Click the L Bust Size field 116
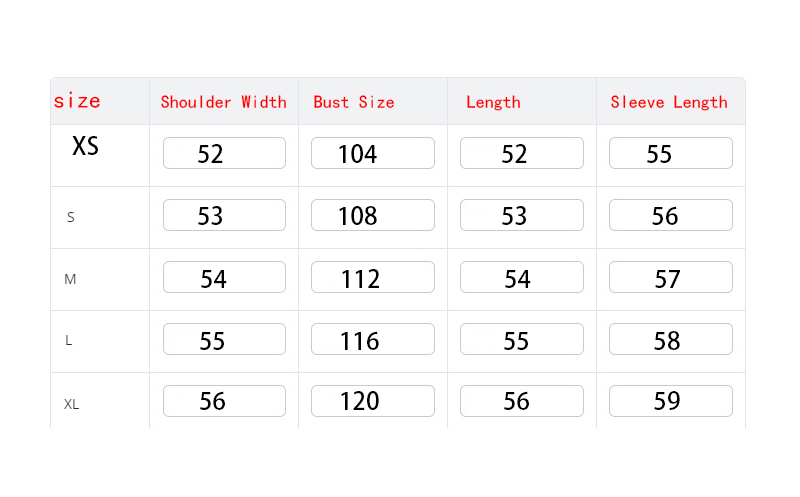This screenshot has height=497, width=800. (x=372, y=339)
